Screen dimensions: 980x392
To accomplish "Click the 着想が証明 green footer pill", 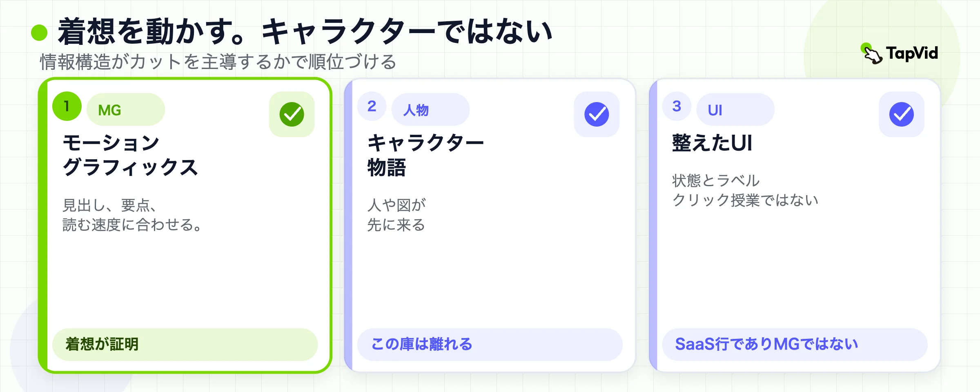I will 185,344.
